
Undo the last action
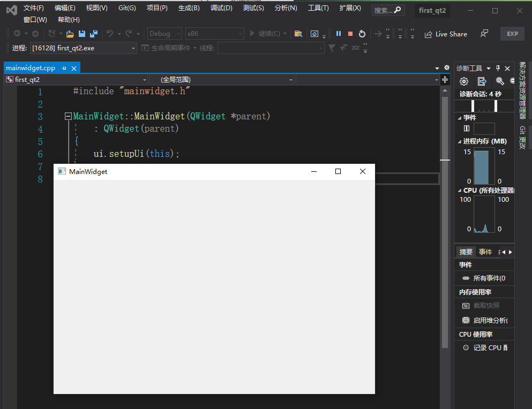pyautogui.click(x=110, y=34)
